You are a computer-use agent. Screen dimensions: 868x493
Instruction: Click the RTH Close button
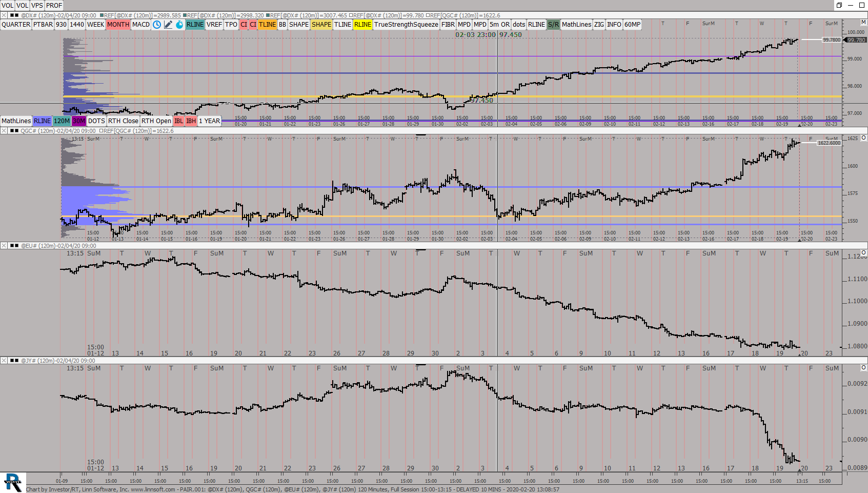(123, 121)
